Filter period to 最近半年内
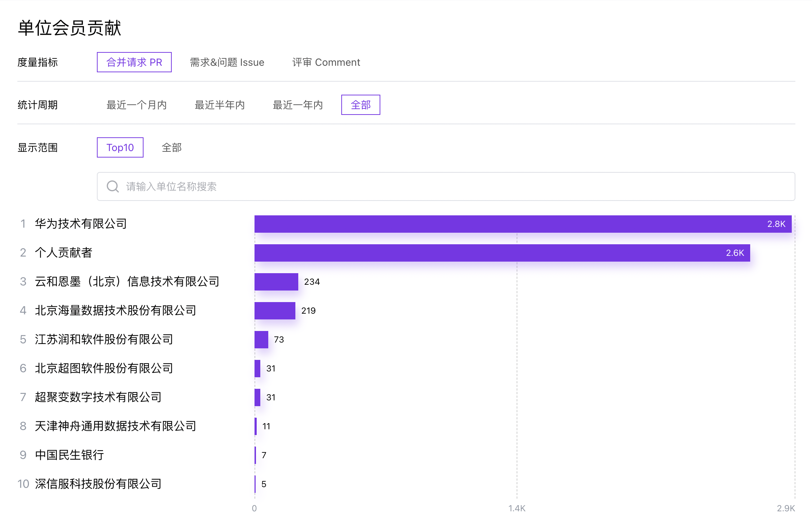This screenshot has height=529, width=812. pos(220,105)
